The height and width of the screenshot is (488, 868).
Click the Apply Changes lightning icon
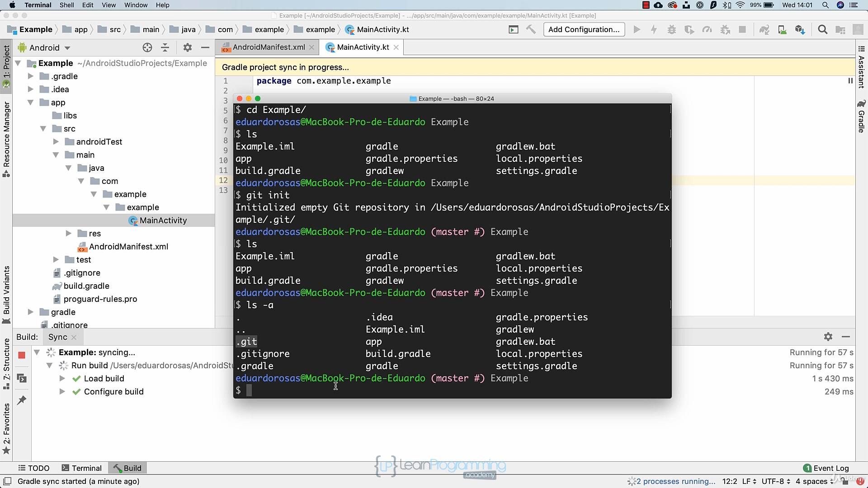click(x=654, y=30)
